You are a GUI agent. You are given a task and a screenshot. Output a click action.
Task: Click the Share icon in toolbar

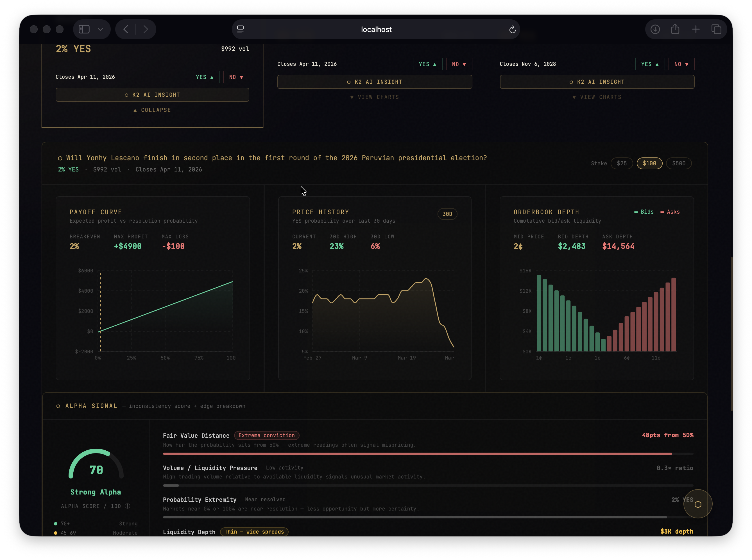[675, 29]
